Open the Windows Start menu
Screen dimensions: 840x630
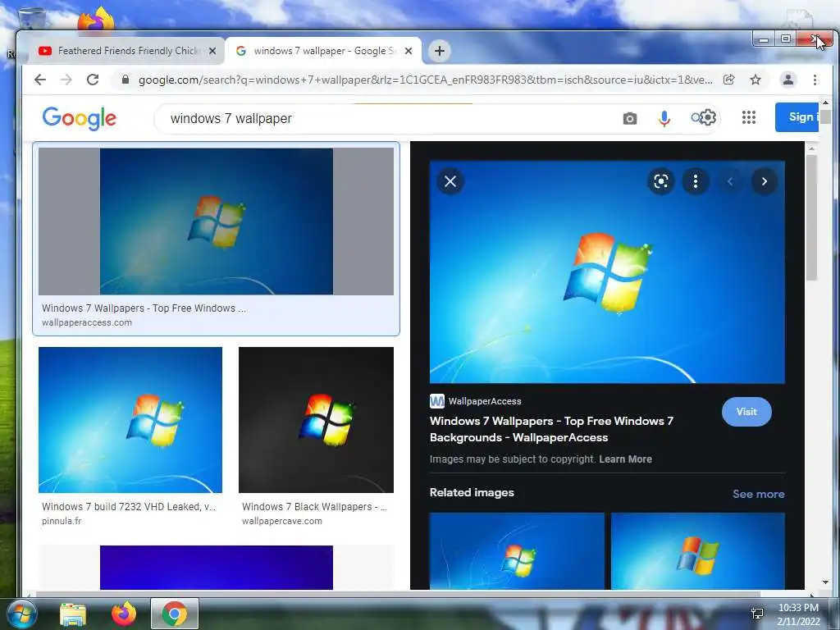[x=21, y=614]
